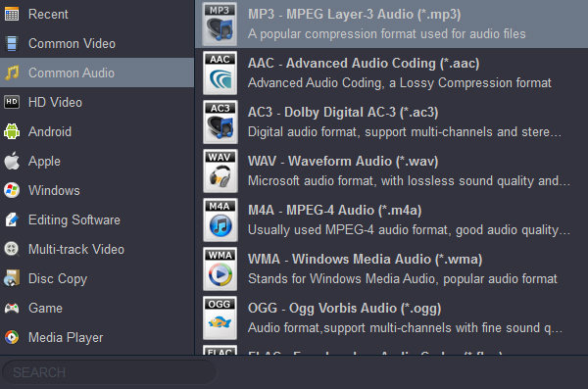Click 'Usually used MPEG-4 audio format' text

coord(409,230)
